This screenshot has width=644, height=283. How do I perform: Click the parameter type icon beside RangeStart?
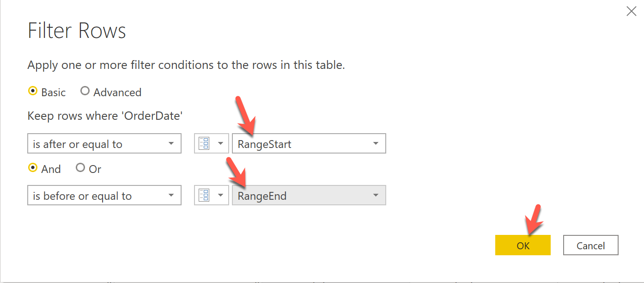click(x=204, y=144)
